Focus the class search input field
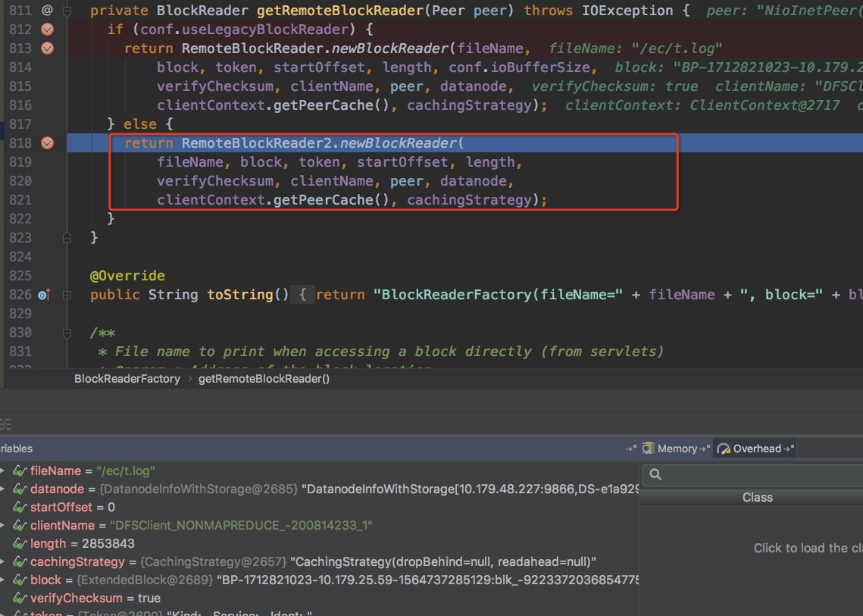The height and width of the screenshot is (616, 863). pos(753,474)
